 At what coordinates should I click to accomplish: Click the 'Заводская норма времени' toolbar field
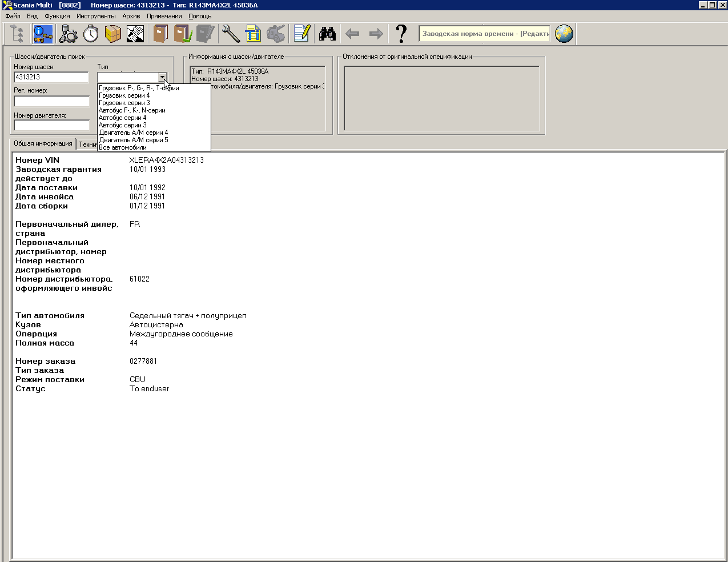[x=485, y=34]
